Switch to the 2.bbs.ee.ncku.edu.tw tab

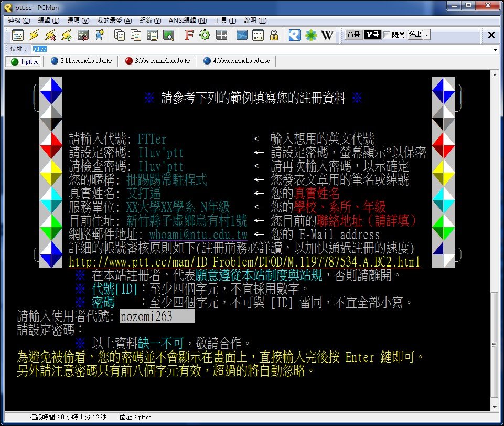pos(82,61)
